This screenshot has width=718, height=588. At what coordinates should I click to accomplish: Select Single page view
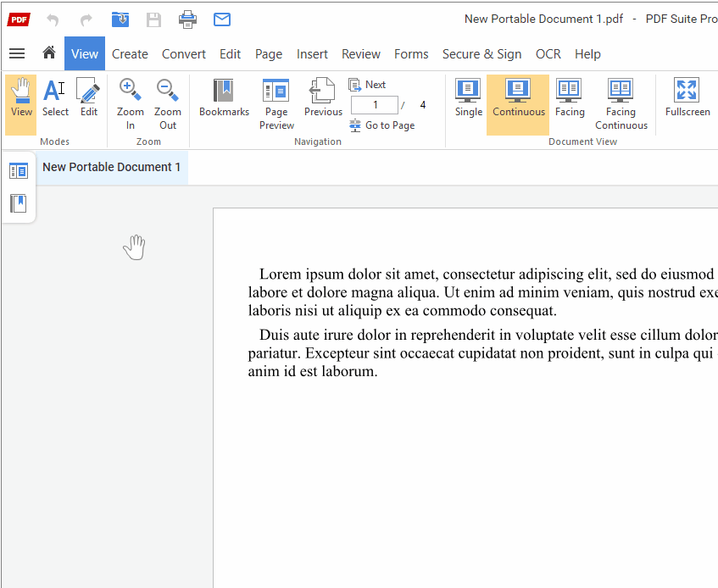point(469,98)
